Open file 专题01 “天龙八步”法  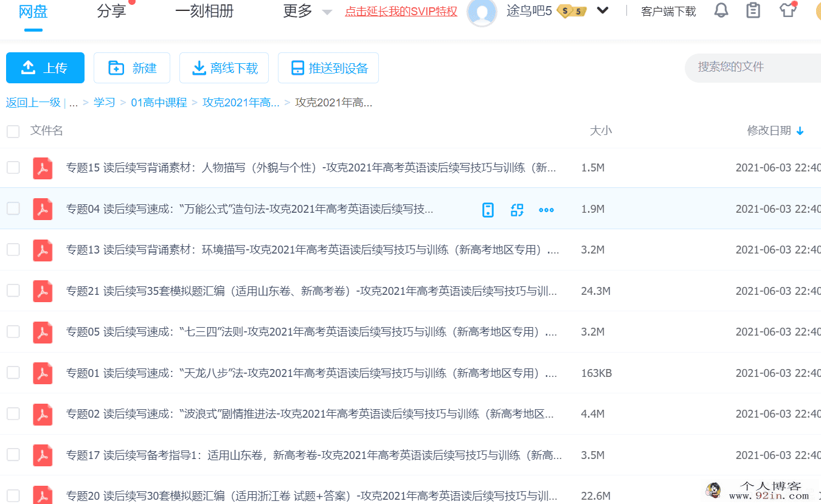pos(311,373)
